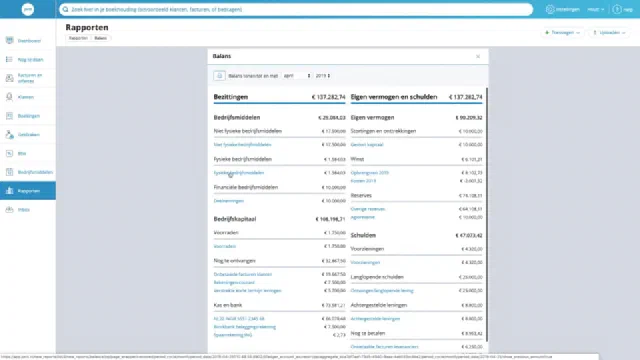Click the Balans dialog vertical scrollbar
The image size is (640, 360).
point(487,215)
